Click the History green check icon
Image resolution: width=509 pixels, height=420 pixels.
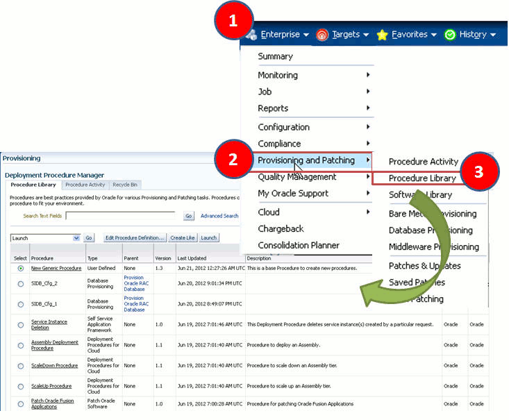click(450, 35)
